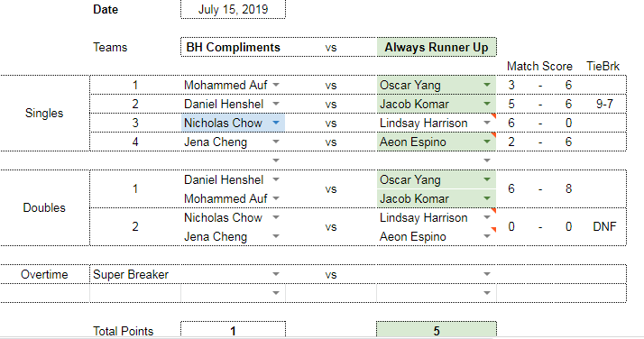The height and width of the screenshot is (339, 644).
Task: Select the BH Compliments team cell
Action: pos(233,47)
